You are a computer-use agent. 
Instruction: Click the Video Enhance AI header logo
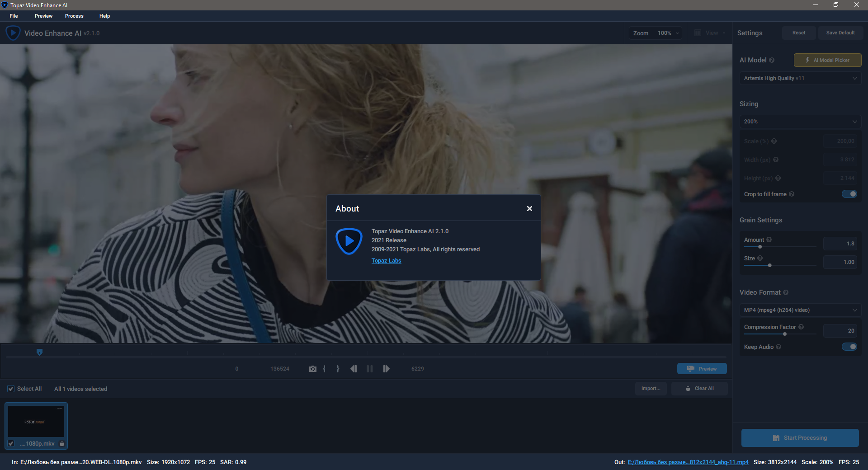pos(13,33)
